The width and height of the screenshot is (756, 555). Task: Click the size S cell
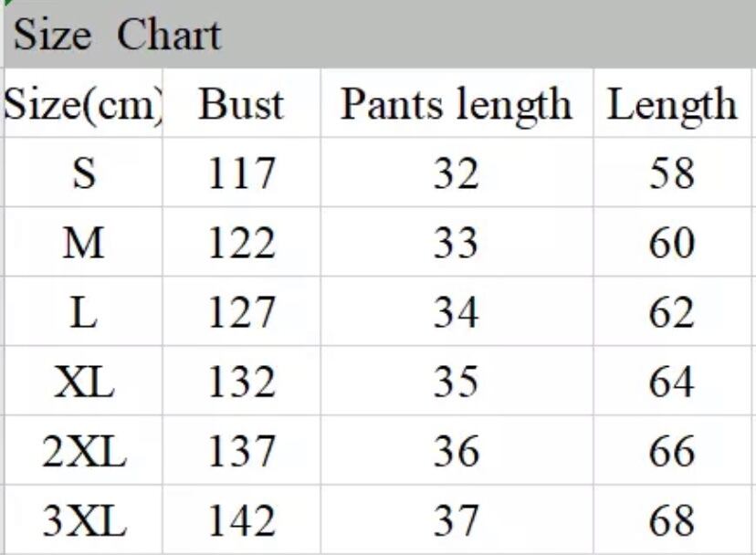click(x=82, y=173)
